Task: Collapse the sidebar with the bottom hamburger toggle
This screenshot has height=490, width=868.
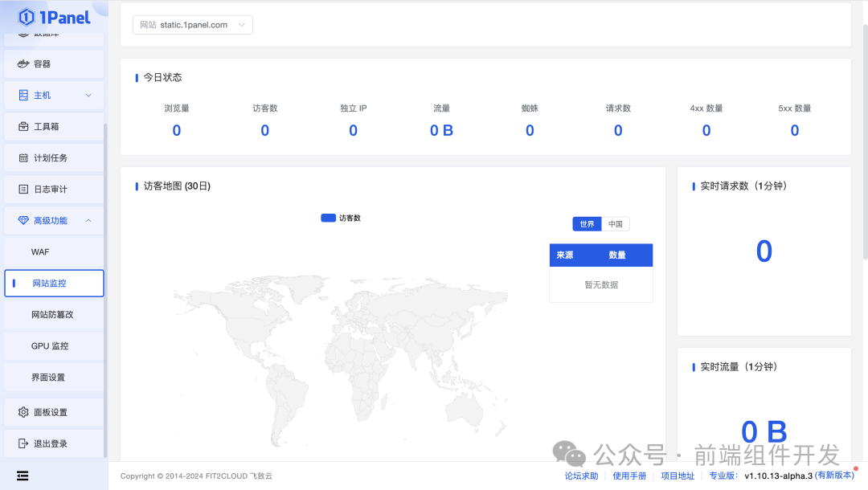Action: point(23,476)
